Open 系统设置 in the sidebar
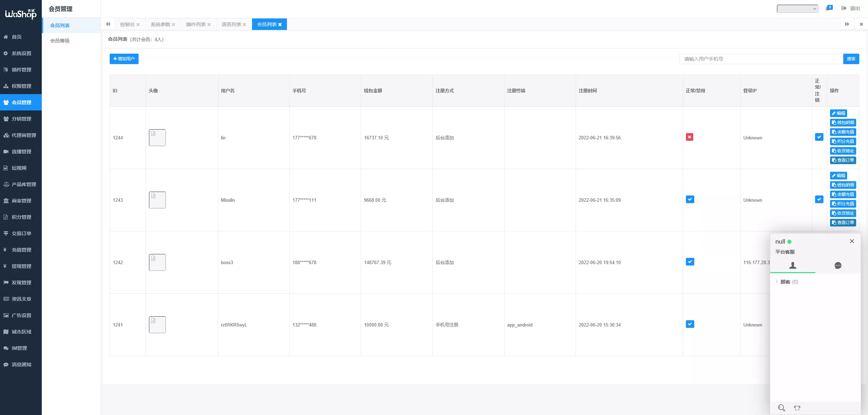The height and width of the screenshot is (415, 868). tap(21, 53)
